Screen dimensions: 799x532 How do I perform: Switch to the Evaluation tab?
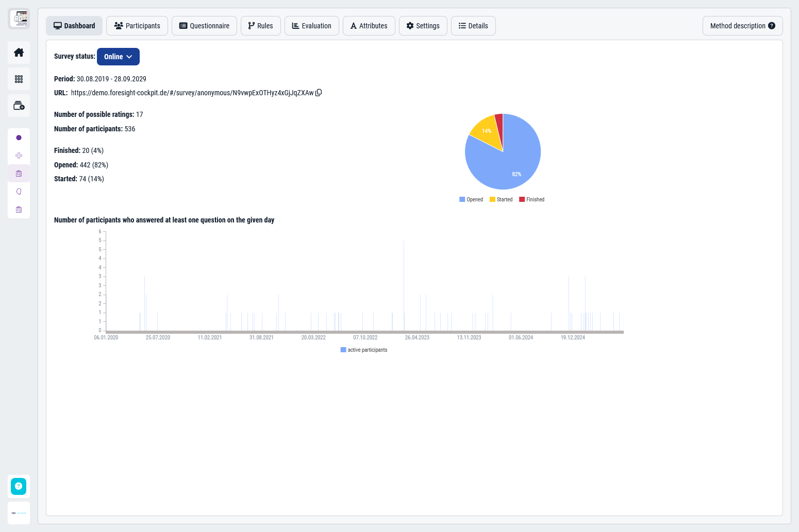[x=311, y=26]
